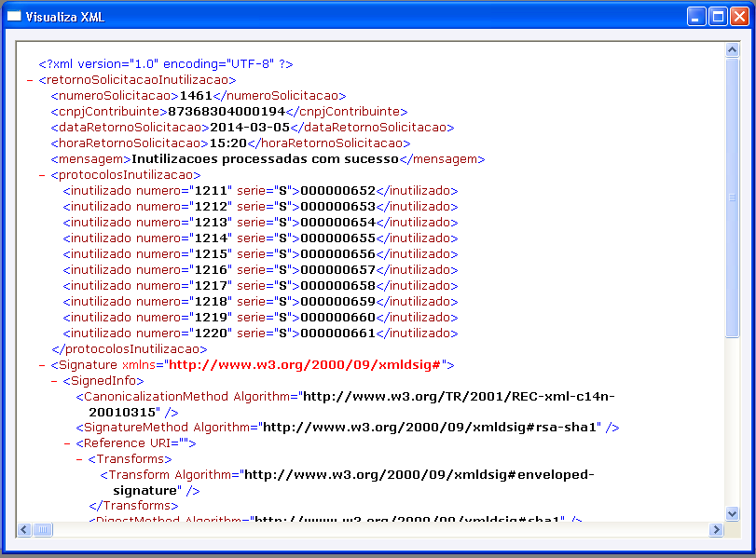The image size is (756, 558).
Task: Click the protocol value 000000657
Action: [337, 270]
